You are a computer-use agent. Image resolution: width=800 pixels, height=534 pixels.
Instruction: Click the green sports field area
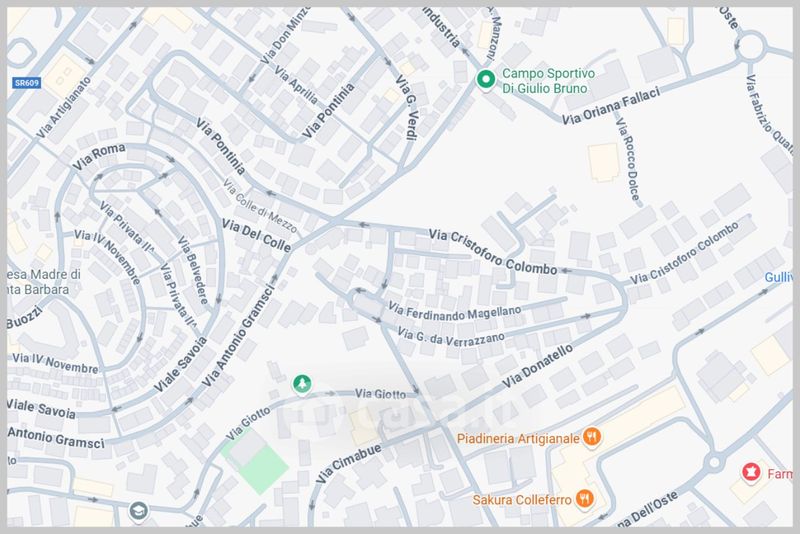click(x=255, y=461)
